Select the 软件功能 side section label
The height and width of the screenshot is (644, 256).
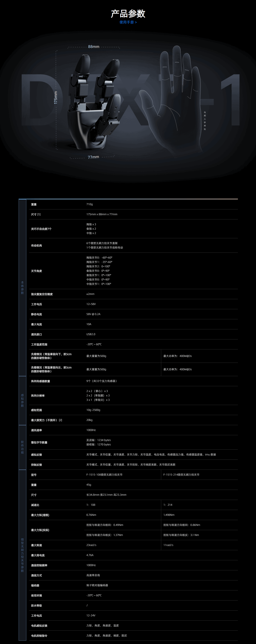click(x=22, y=447)
